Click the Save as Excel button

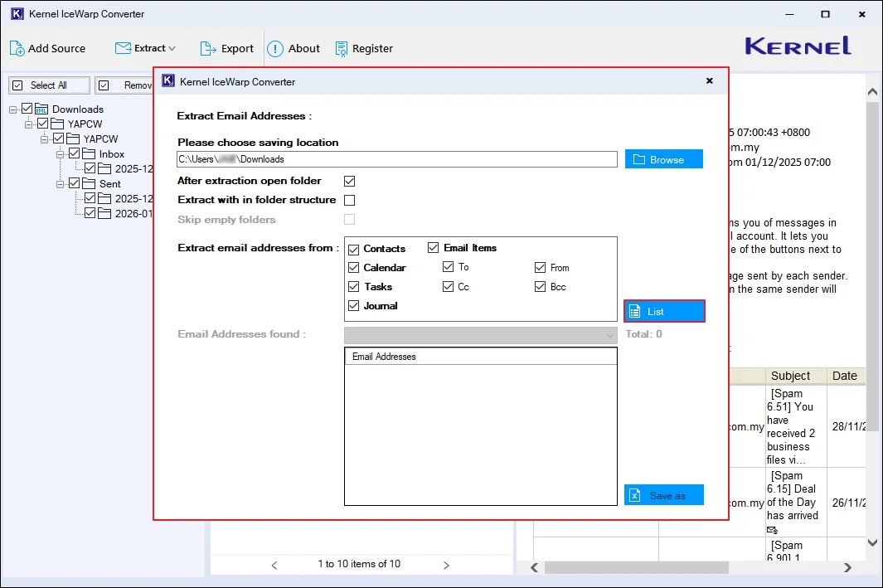point(663,495)
